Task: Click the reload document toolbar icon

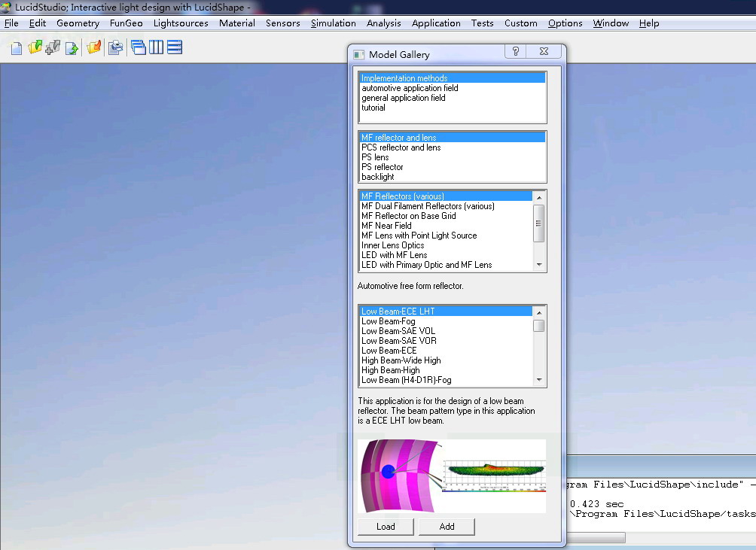Action: (x=72, y=48)
